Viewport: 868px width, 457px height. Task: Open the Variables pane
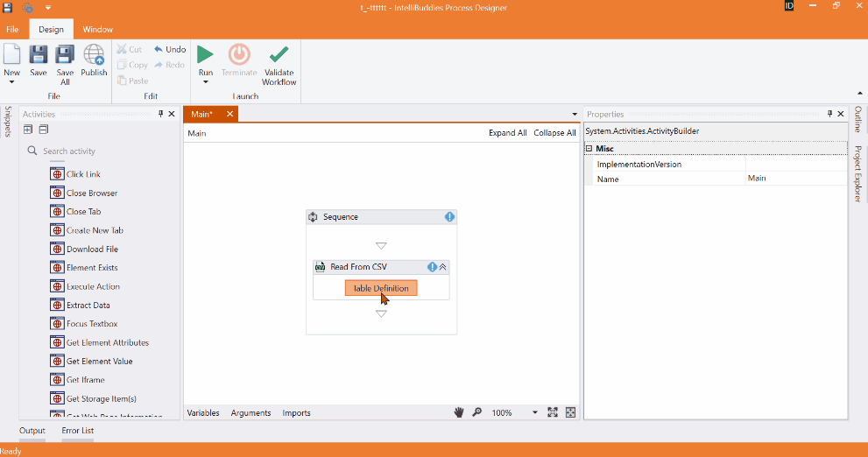(x=203, y=412)
